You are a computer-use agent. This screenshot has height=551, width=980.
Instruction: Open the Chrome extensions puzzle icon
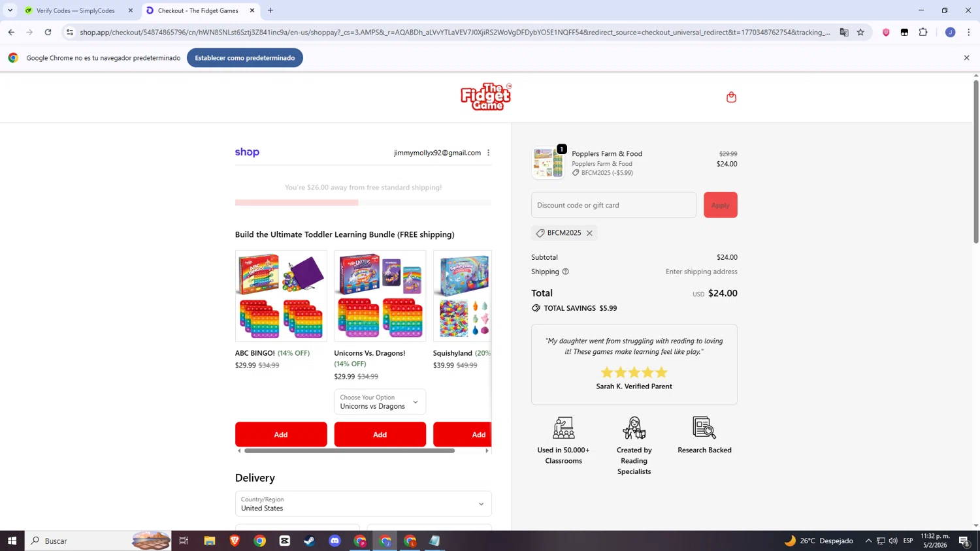coord(923,32)
